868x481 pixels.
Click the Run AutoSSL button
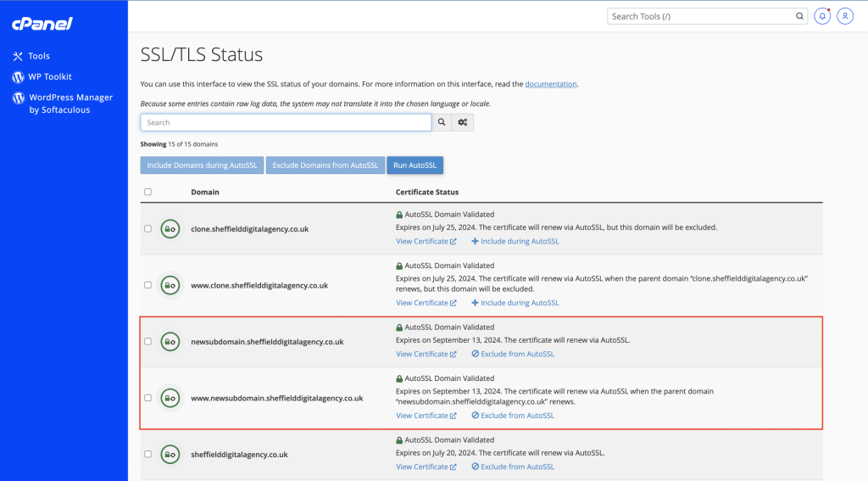click(415, 165)
